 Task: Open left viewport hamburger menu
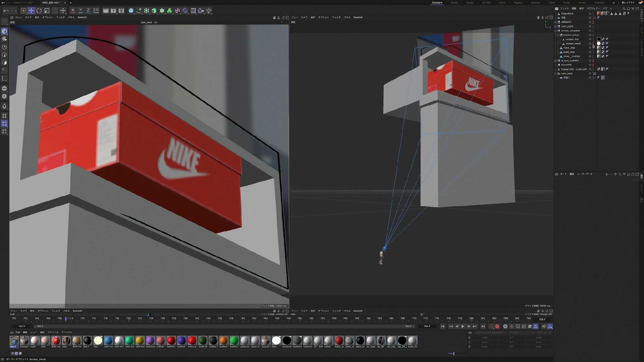point(12,17)
